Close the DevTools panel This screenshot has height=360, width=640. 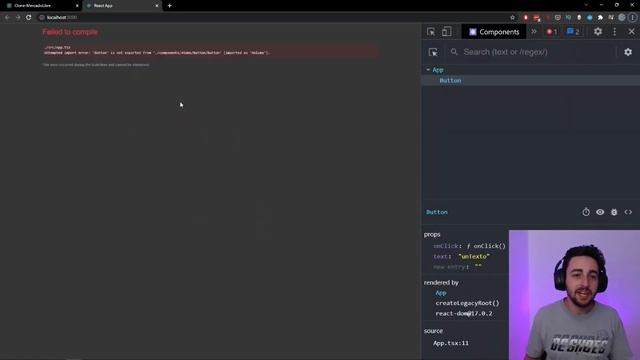[631, 31]
